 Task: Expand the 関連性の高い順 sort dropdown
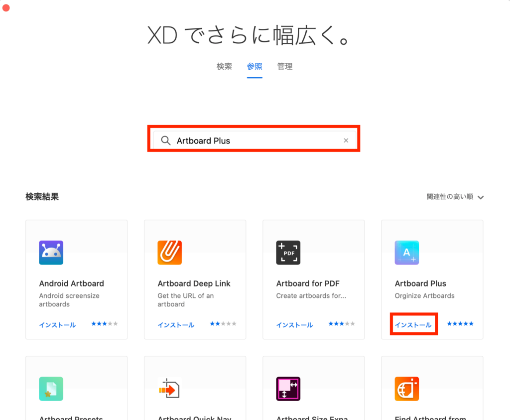[455, 197]
